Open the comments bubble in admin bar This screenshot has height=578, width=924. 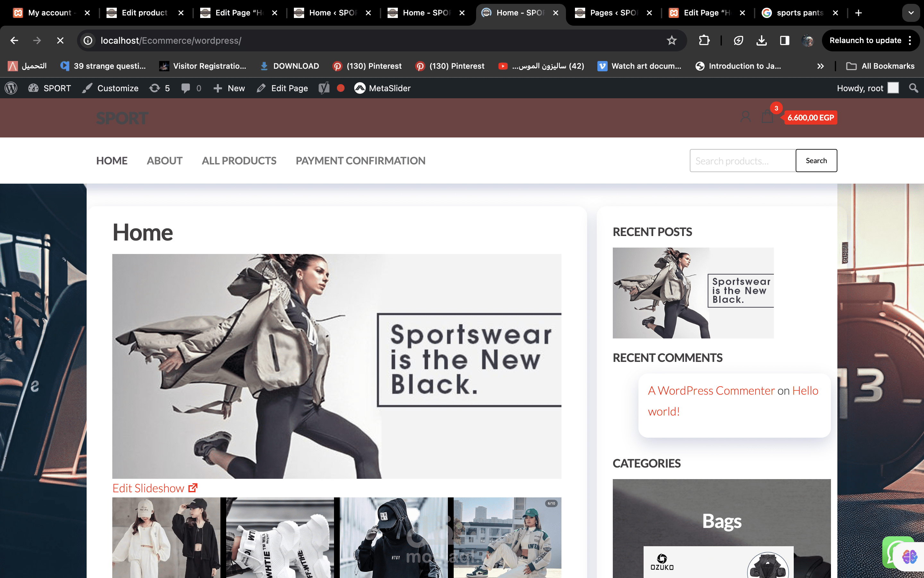[191, 88]
